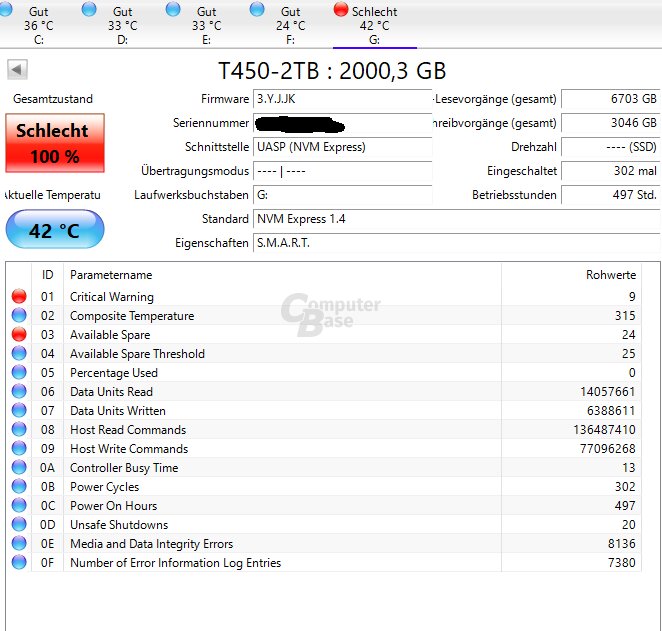Click the status icon of Host Read Commands
The width and height of the screenshot is (662, 631).
click(x=19, y=429)
